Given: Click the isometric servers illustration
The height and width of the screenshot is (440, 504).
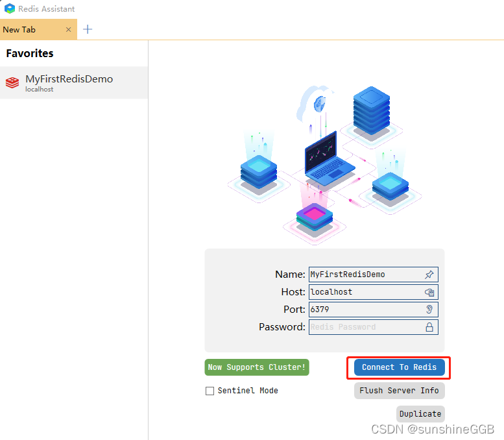Looking at the screenshot, I should pos(324,165).
